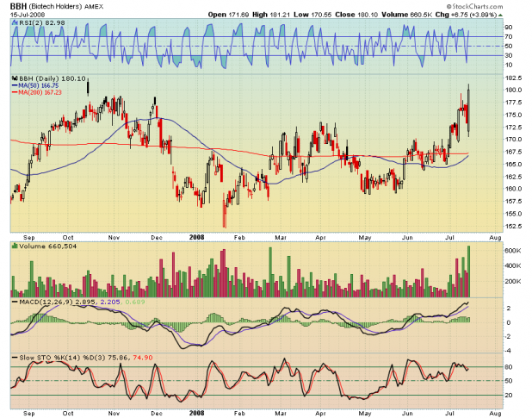Click the (Biotech Holders) name in the title

[x=55, y=6]
